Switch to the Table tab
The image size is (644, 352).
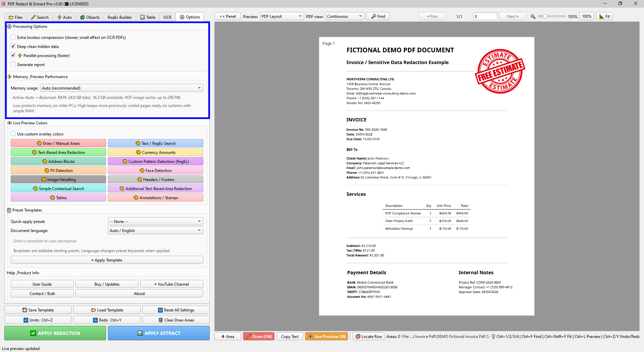tap(148, 17)
